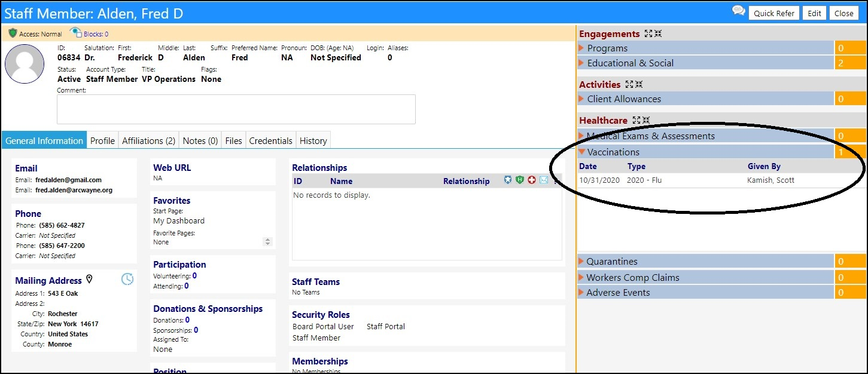Click the Donations count 0 link
This screenshot has width=868, height=374.
(187, 320)
